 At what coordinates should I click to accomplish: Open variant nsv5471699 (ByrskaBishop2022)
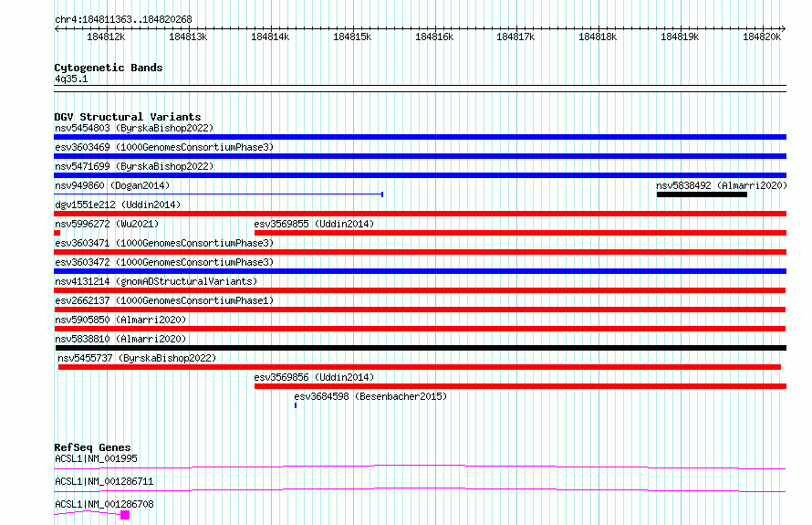click(134, 166)
